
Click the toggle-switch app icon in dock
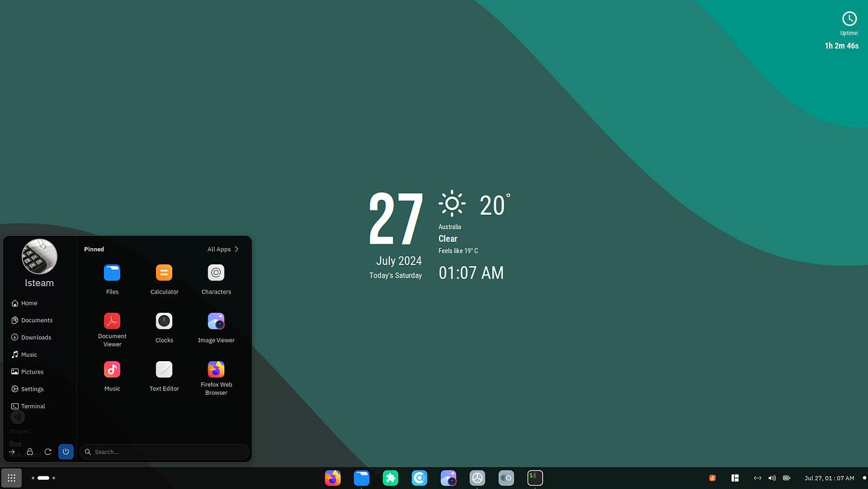coord(506,478)
